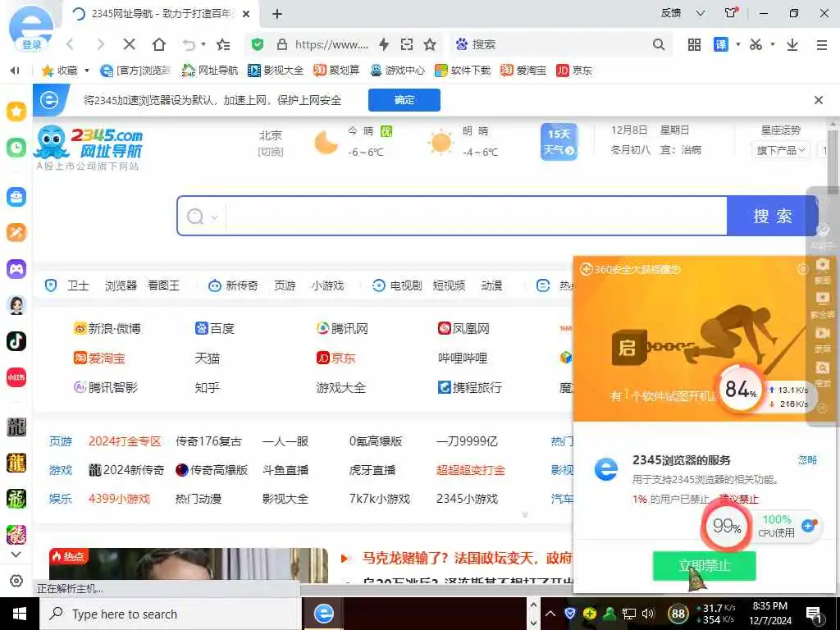
Task: Click the translate icon
Action: pos(721,44)
